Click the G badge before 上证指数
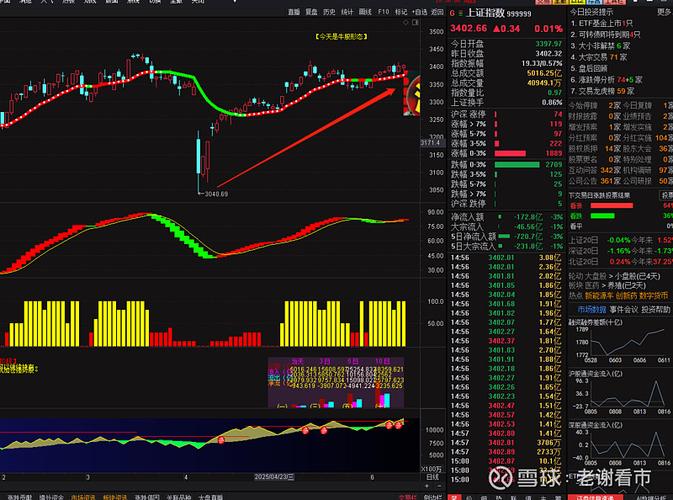 pyautogui.click(x=452, y=14)
